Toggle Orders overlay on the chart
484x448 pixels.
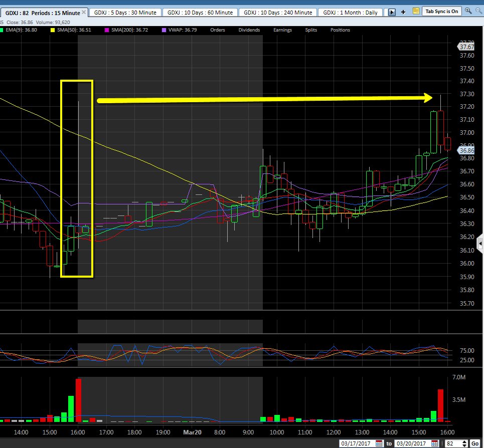217,30
